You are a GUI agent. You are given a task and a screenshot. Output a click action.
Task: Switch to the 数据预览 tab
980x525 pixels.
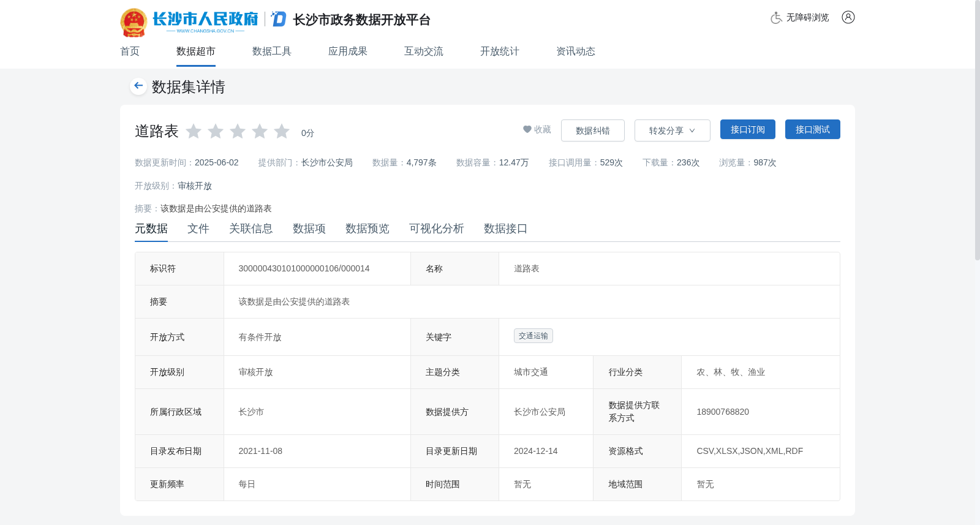pyautogui.click(x=367, y=229)
